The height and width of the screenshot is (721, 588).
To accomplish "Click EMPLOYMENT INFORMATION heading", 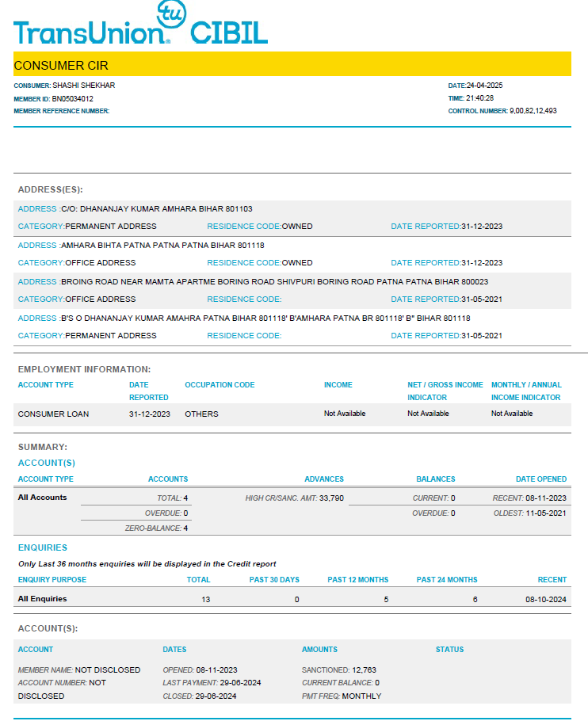I will (x=84, y=369).
